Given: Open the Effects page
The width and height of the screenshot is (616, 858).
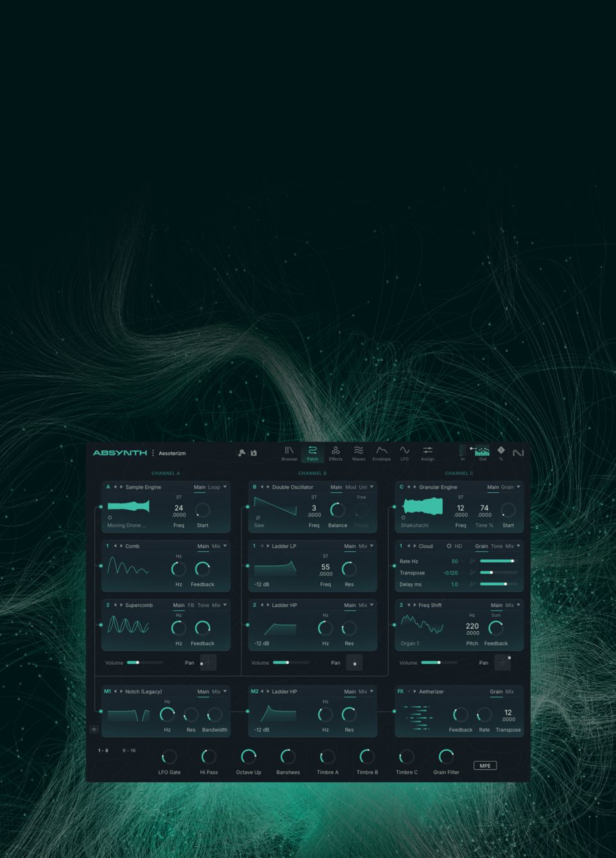Looking at the screenshot, I should (x=336, y=453).
